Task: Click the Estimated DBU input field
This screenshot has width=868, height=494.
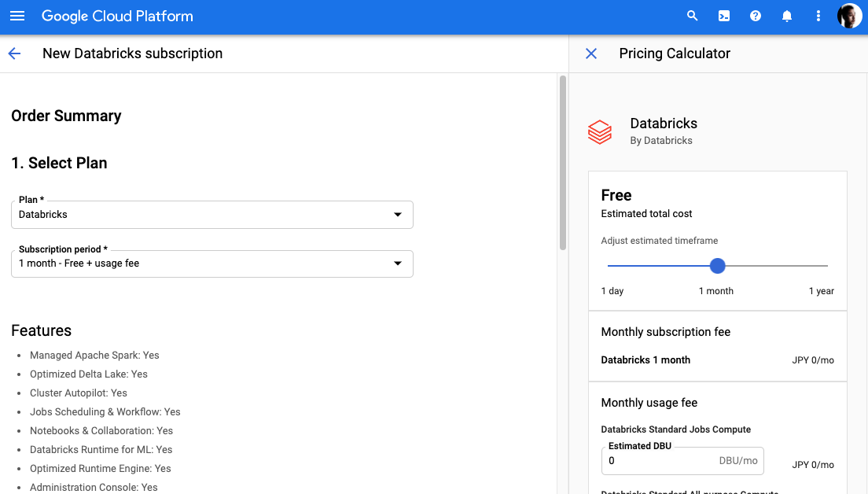Action: 682,461
